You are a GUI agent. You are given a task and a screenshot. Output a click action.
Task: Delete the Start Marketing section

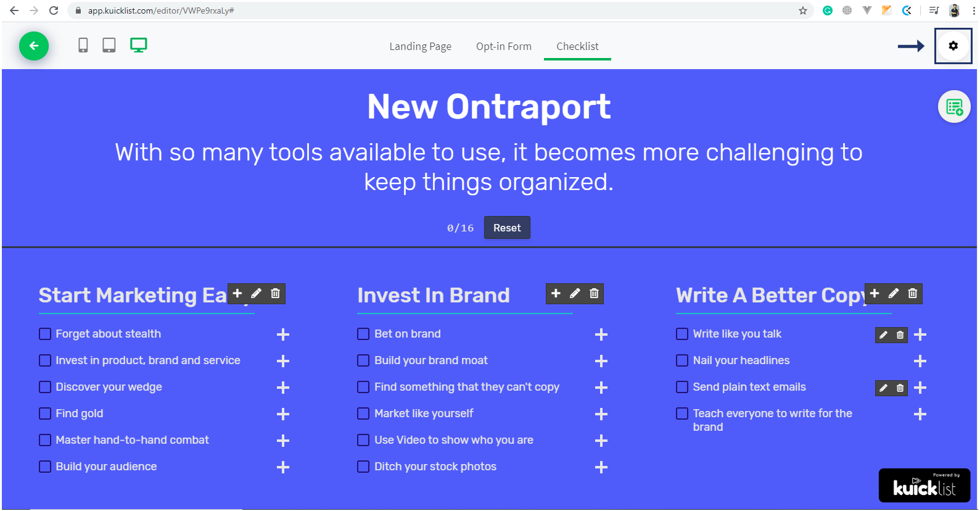(276, 294)
